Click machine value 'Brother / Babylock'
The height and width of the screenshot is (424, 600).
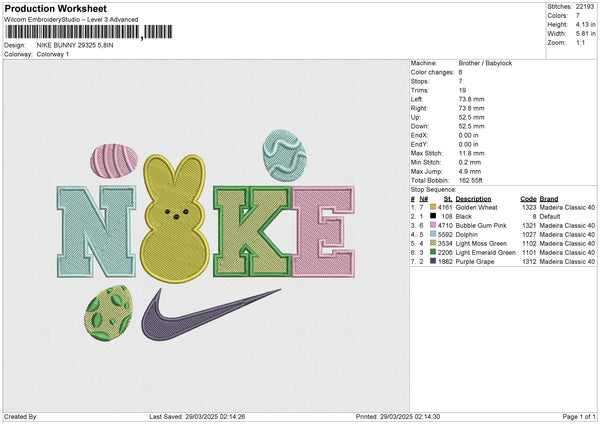[x=485, y=63]
